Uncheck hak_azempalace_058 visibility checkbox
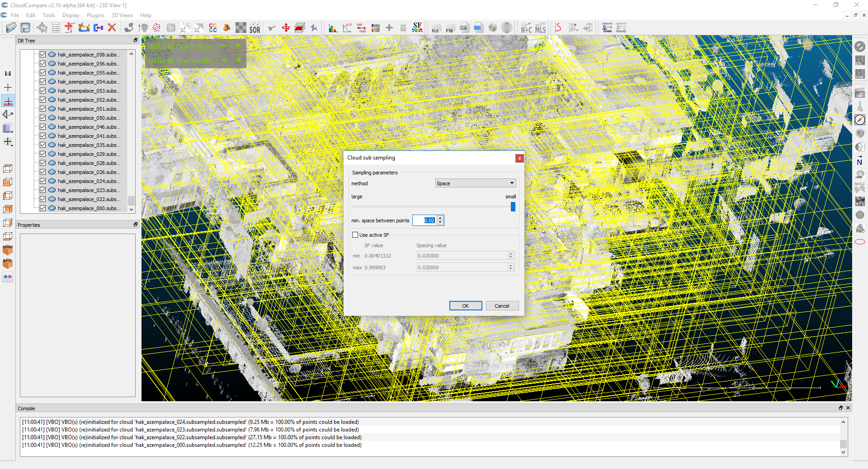 pyautogui.click(x=42, y=55)
